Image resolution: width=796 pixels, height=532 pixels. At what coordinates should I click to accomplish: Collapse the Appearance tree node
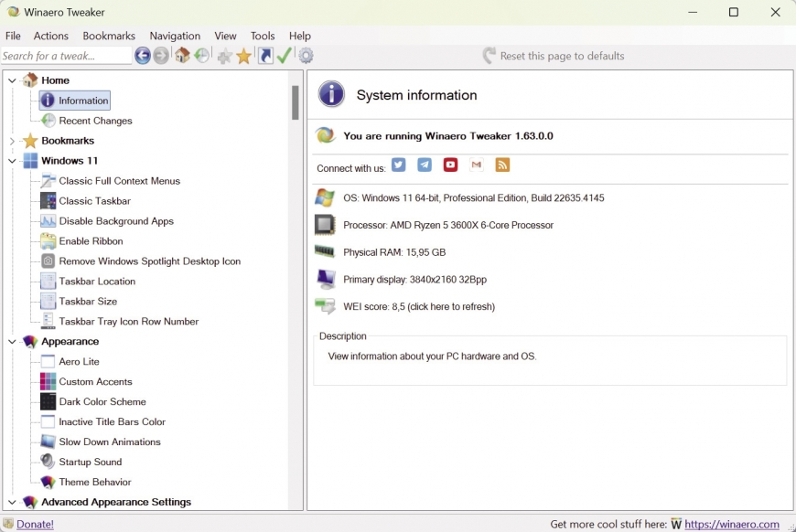[x=12, y=341]
